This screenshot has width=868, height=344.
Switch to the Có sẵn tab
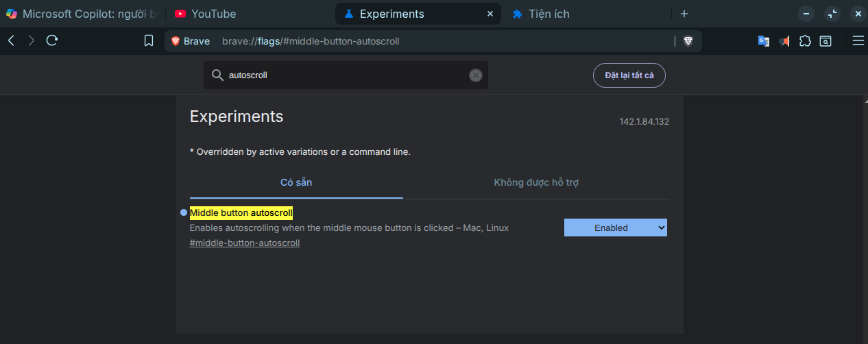pos(296,182)
